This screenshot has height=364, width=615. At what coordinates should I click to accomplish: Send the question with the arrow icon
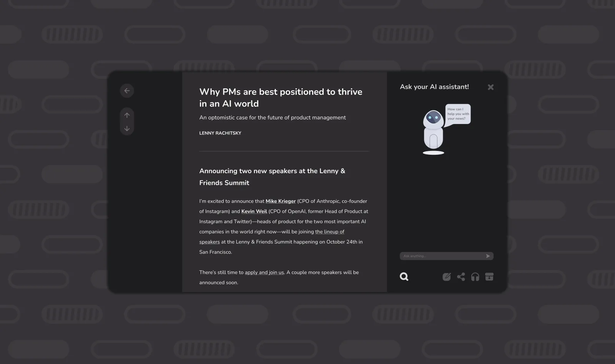click(488, 256)
